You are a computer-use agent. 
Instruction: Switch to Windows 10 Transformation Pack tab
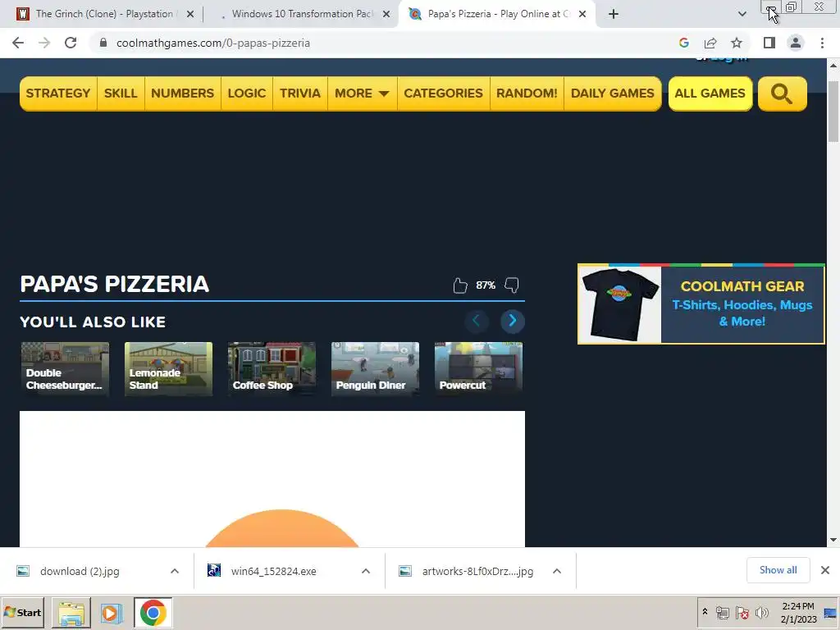tap(303, 14)
